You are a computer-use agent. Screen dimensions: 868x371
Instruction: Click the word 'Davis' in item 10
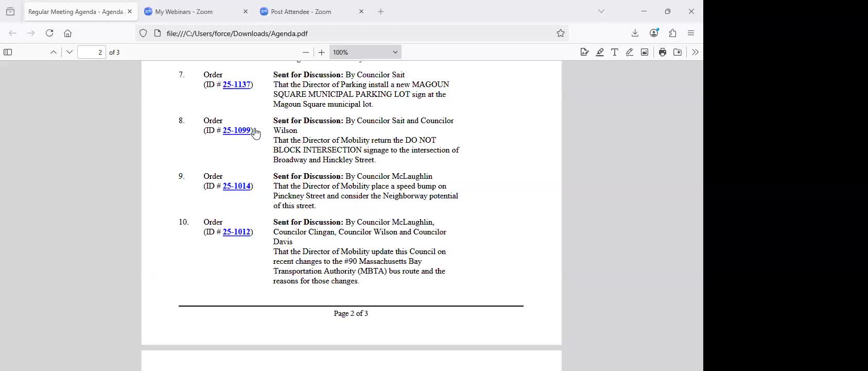coord(283,242)
